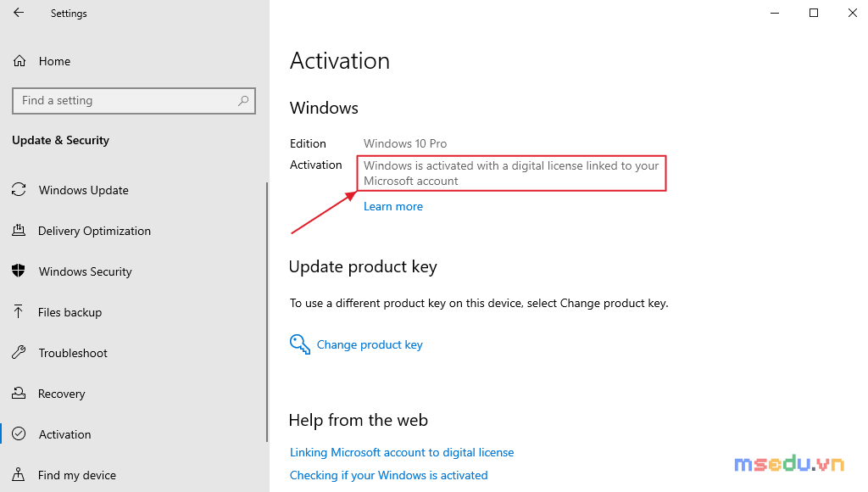Click the Files backup upload arrow icon

(19, 311)
